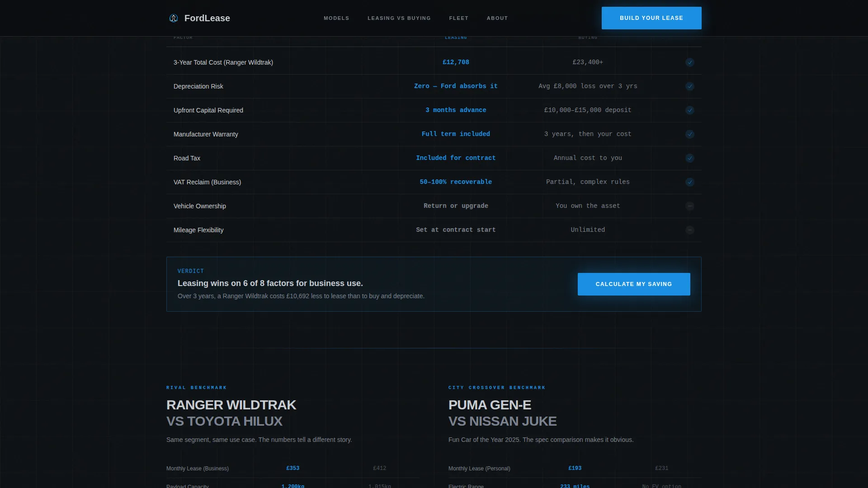Click '£10,000–£15,000 deposit' cell
The width and height of the screenshot is (868, 488).
(588, 110)
